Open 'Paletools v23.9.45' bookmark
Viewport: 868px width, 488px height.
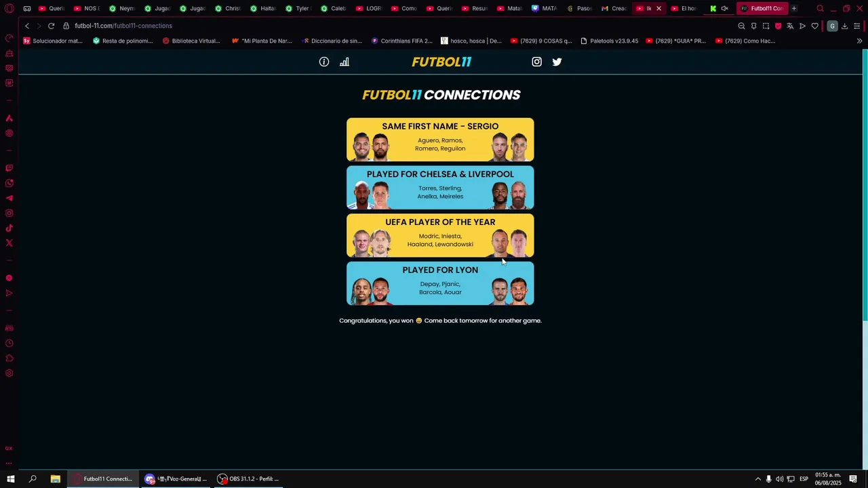pyautogui.click(x=609, y=41)
